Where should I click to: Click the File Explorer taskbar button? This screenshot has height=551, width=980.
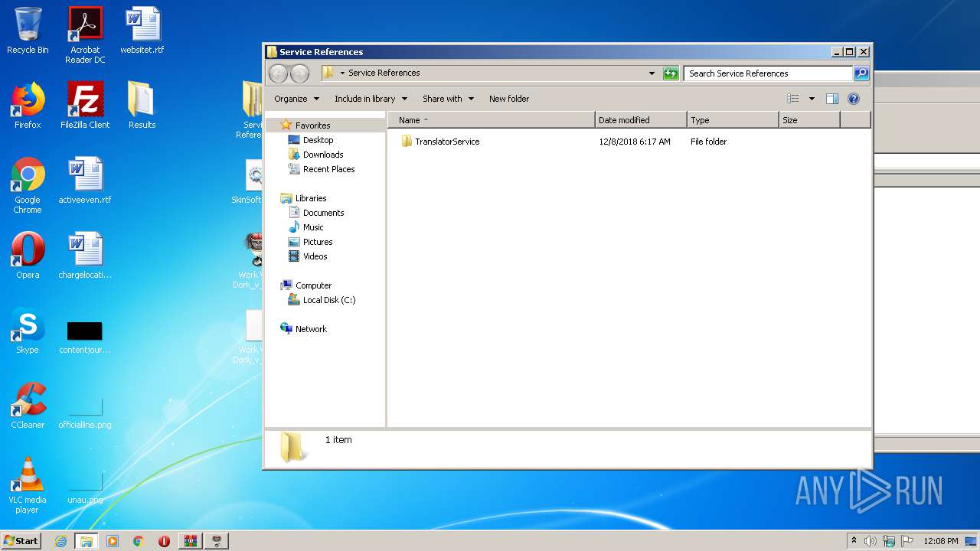point(87,541)
